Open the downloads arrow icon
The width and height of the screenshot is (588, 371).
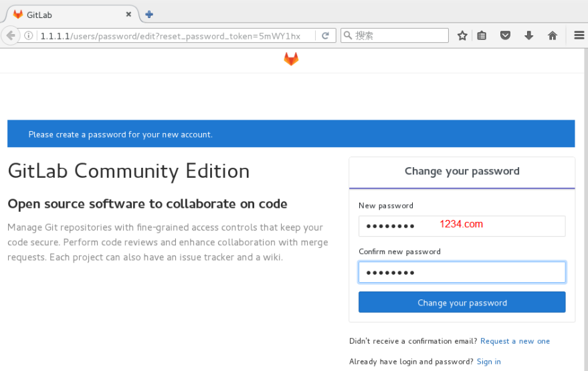528,35
